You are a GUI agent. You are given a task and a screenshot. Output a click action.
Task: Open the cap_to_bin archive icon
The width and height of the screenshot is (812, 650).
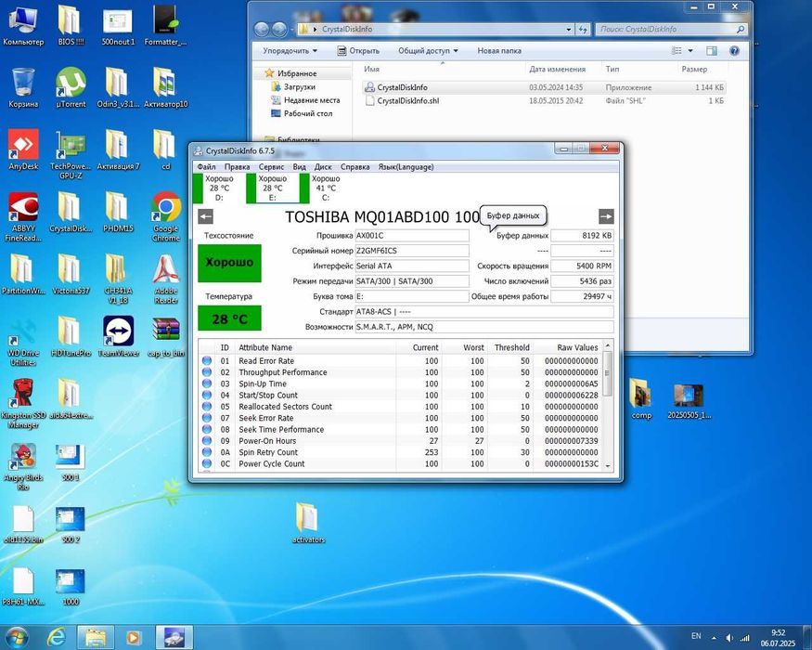166,337
